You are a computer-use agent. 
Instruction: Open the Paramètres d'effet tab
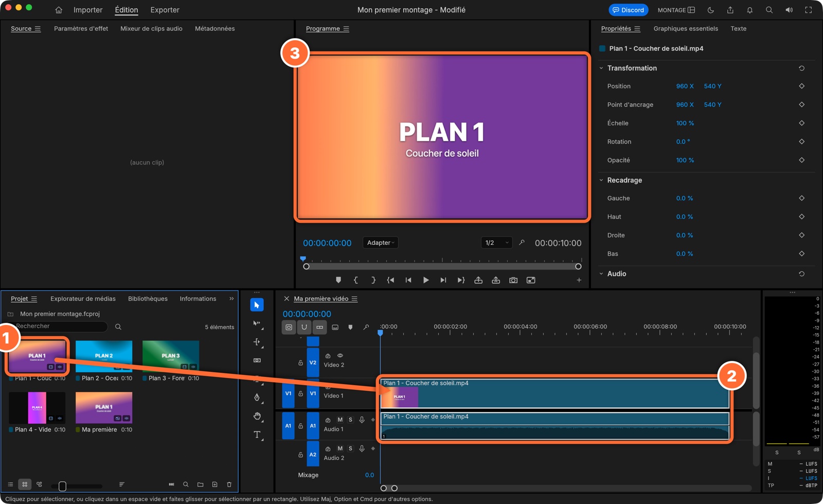81,29
